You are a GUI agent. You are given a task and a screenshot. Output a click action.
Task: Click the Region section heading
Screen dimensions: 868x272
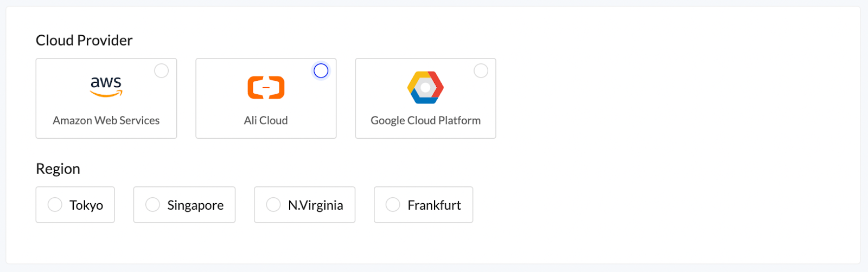pos(58,169)
